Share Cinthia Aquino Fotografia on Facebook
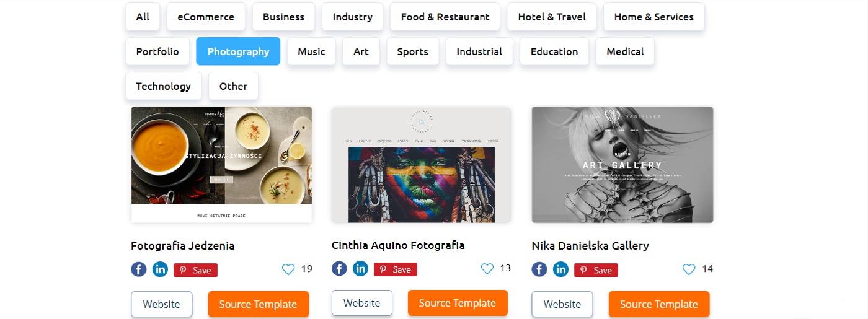Image resolution: width=868 pixels, height=319 pixels. coord(339,268)
